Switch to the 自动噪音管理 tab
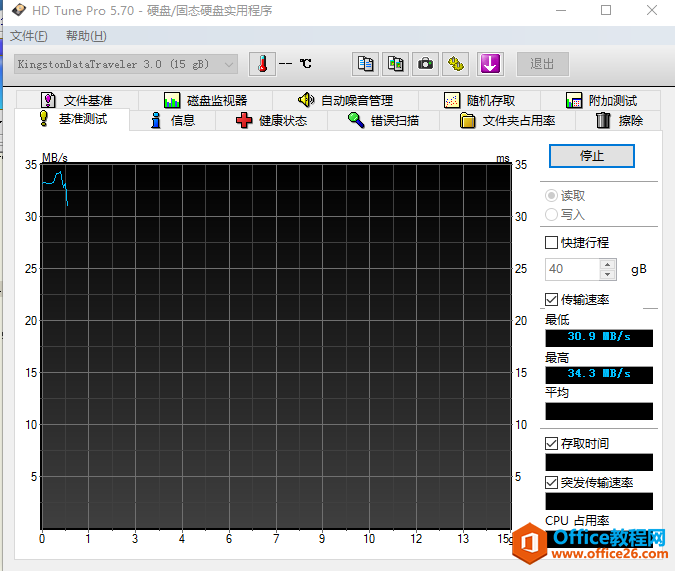 pyautogui.click(x=345, y=100)
